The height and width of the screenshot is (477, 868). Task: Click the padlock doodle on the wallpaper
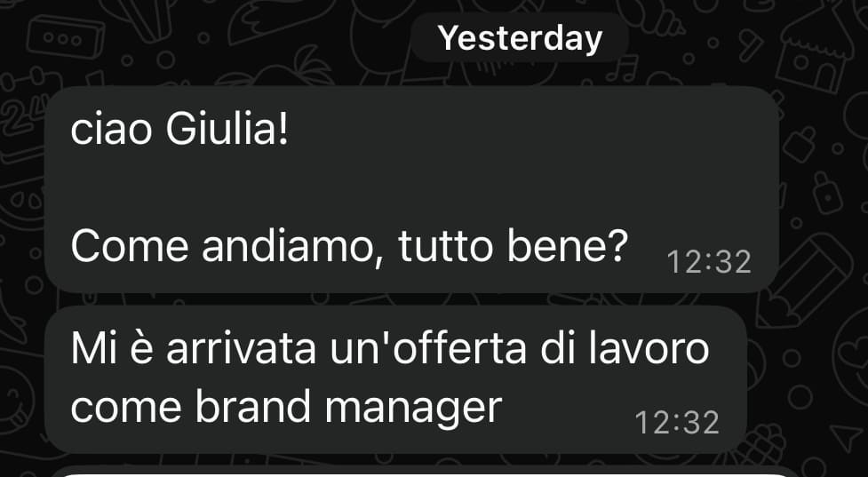[x=828, y=193]
